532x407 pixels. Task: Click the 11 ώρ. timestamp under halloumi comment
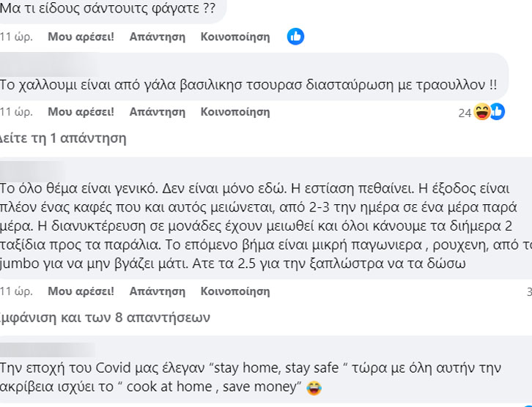pyautogui.click(x=16, y=112)
